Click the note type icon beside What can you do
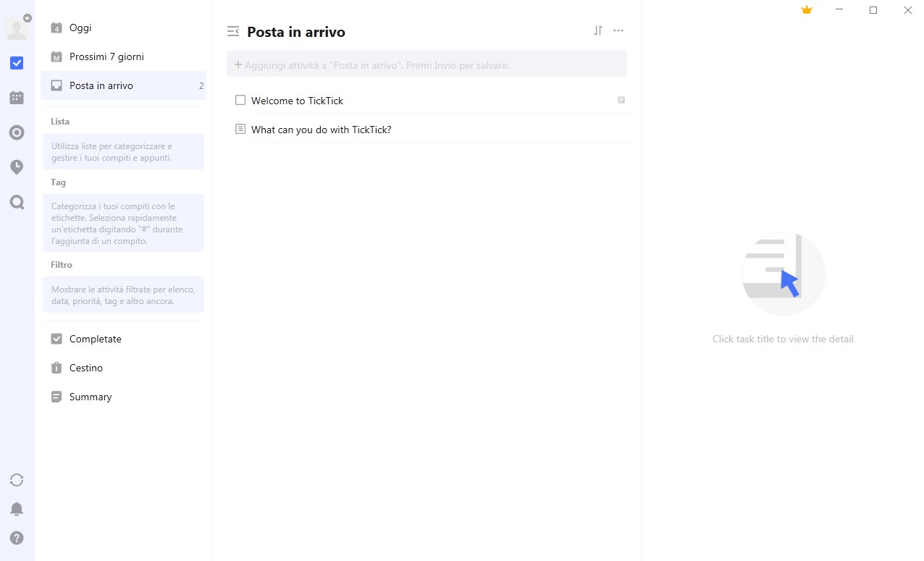This screenshot has width=924, height=561. tap(240, 129)
